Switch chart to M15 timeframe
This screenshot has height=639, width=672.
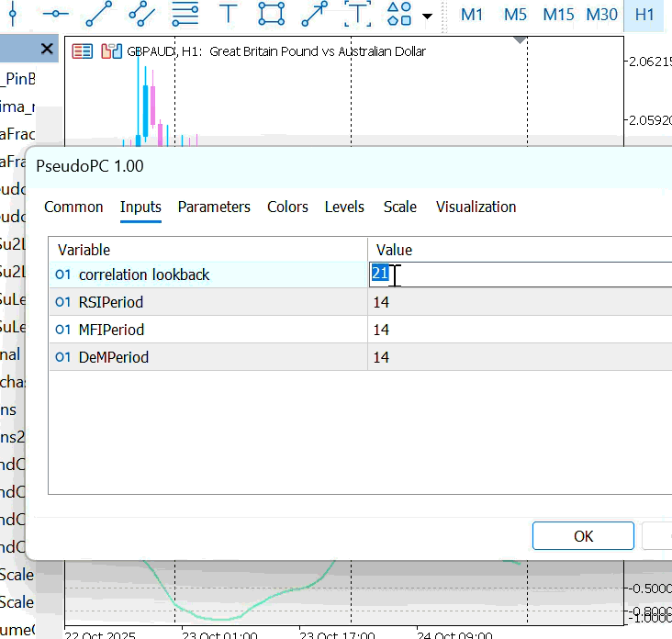point(558,15)
